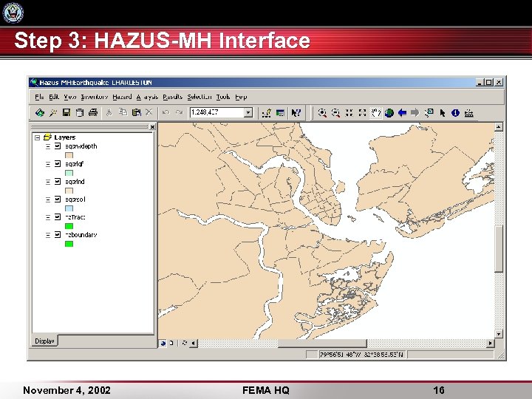Collapse the hzboundary layer legend

48,234
